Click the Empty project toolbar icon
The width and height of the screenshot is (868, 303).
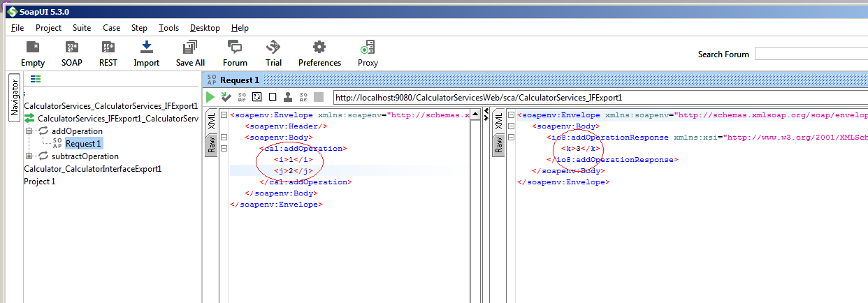click(33, 47)
